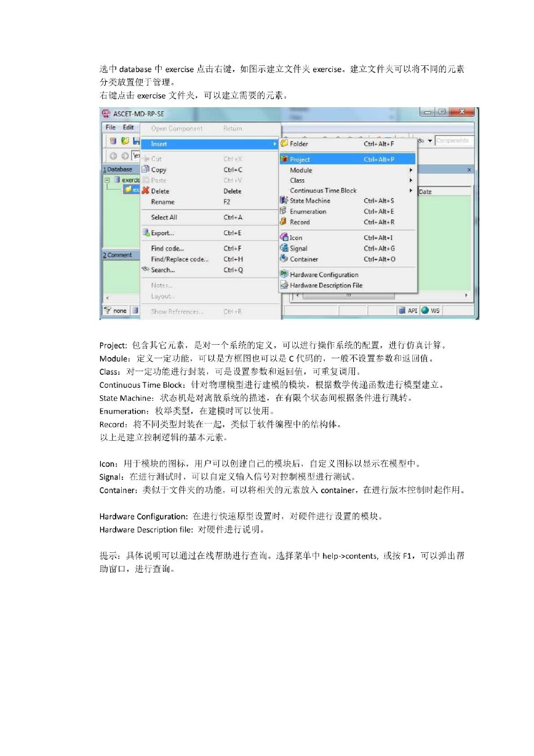Select Project in the Insert submenu
534x756 pixels.
348,159
